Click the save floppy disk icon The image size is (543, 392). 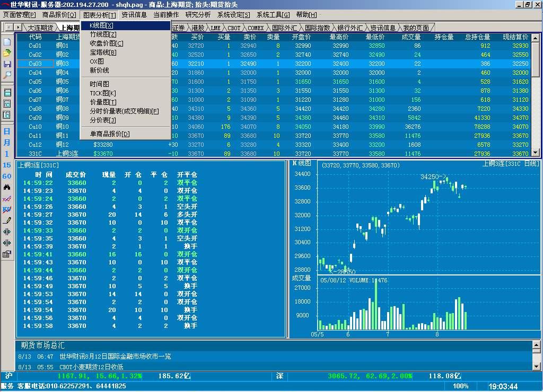(x=7, y=64)
